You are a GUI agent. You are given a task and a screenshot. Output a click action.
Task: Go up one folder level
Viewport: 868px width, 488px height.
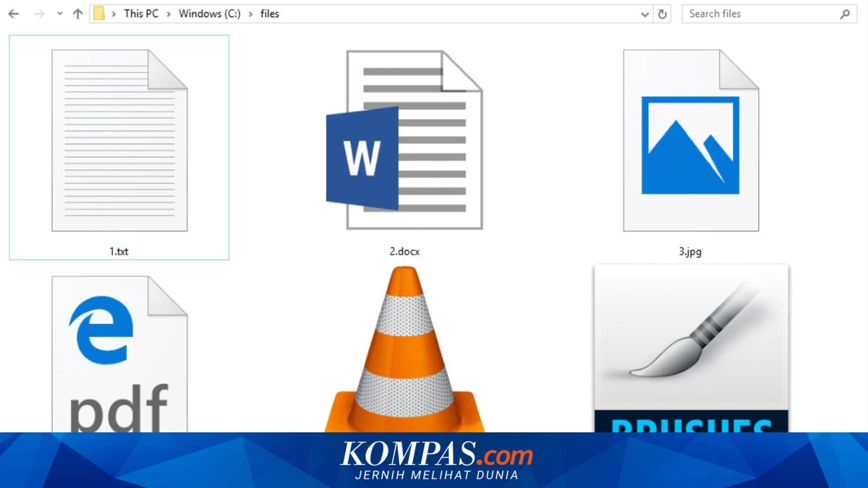pyautogui.click(x=77, y=14)
